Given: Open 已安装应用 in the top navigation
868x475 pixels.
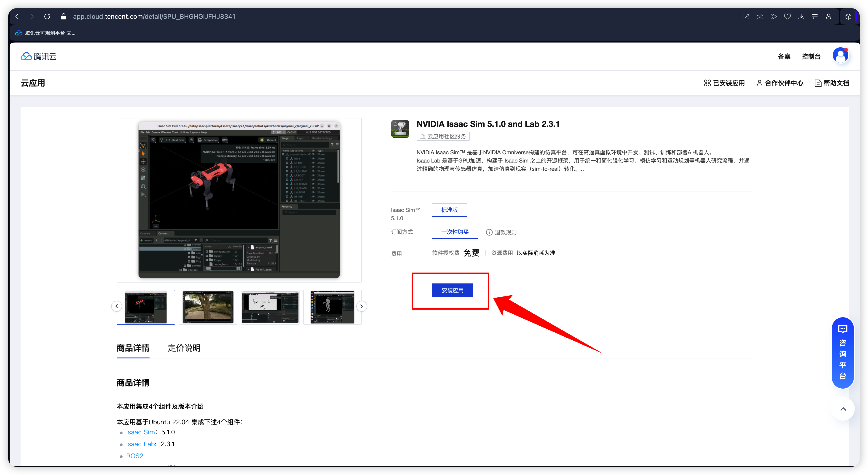Looking at the screenshot, I should [x=724, y=83].
